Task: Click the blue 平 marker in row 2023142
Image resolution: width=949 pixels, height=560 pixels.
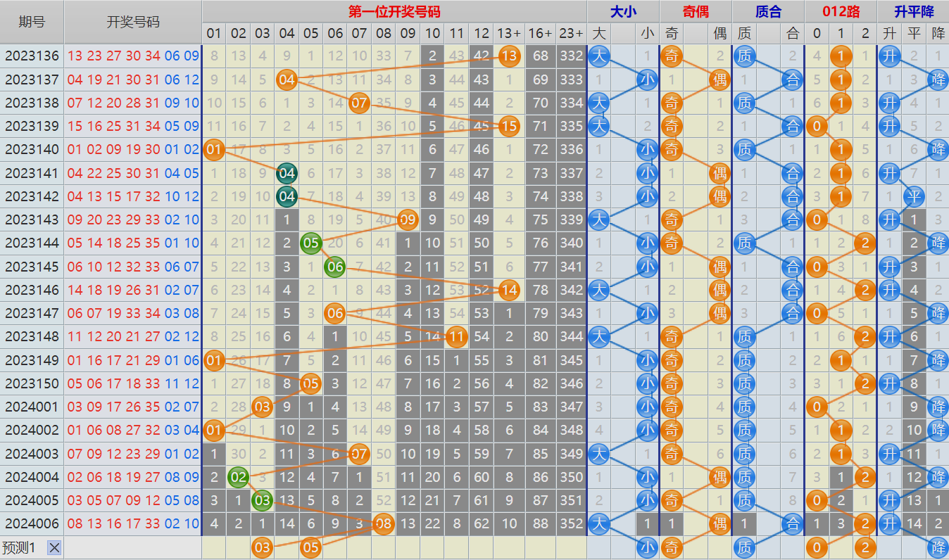Action: [x=914, y=196]
